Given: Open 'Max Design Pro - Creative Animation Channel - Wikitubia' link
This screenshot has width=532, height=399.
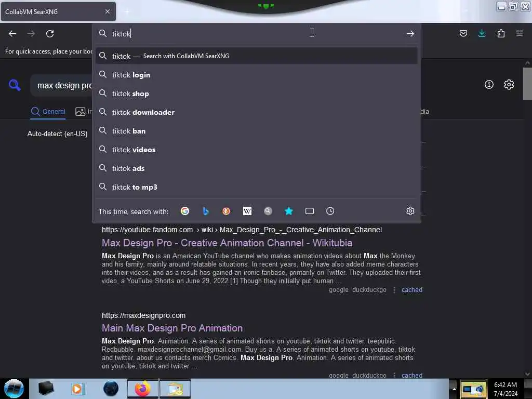Looking at the screenshot, I should pyautogui.click(x=227, y=243).
